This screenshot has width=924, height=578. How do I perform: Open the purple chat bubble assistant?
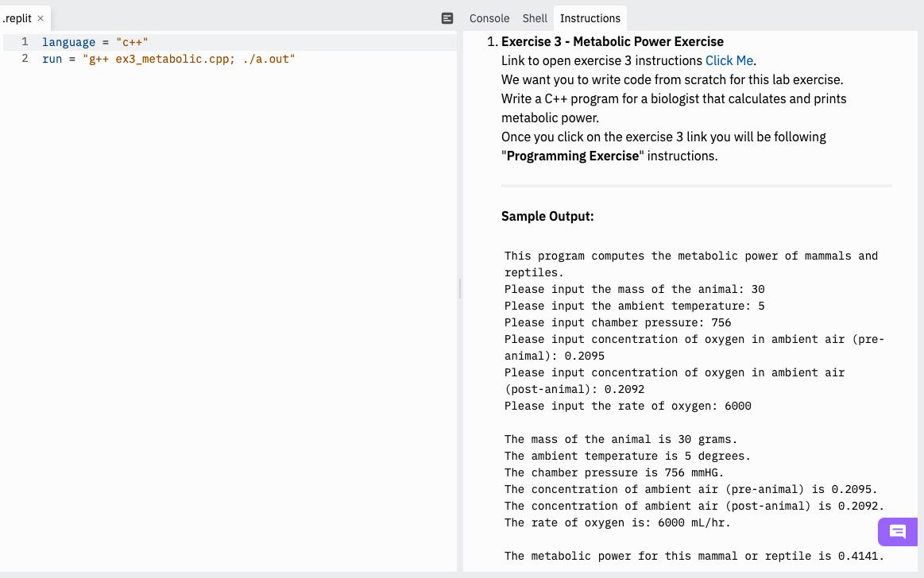pos(897,532)
